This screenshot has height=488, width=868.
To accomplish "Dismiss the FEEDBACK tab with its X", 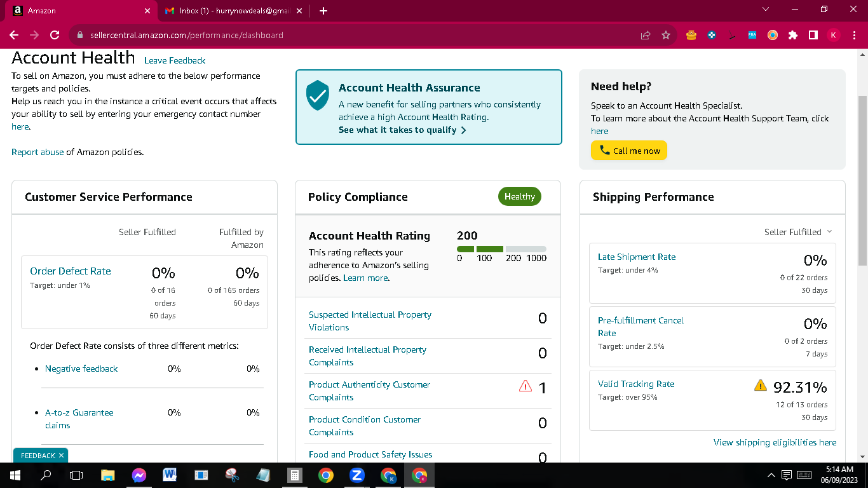I will point(61,456).
